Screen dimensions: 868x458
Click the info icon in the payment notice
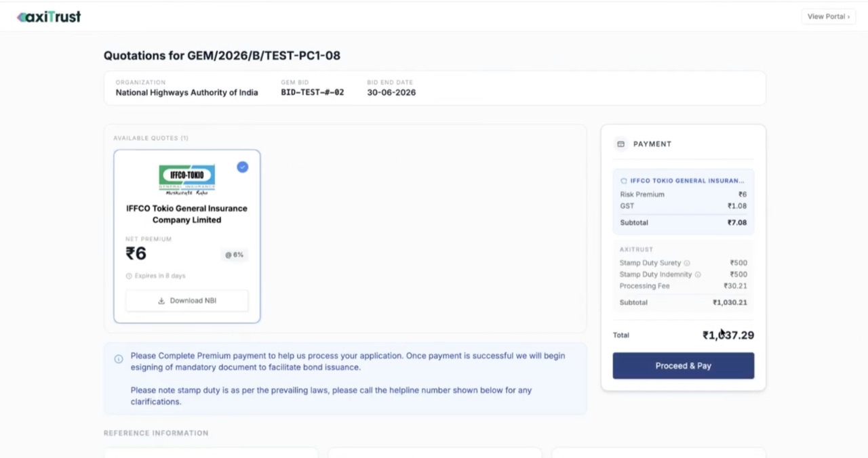tap(119, 359)
